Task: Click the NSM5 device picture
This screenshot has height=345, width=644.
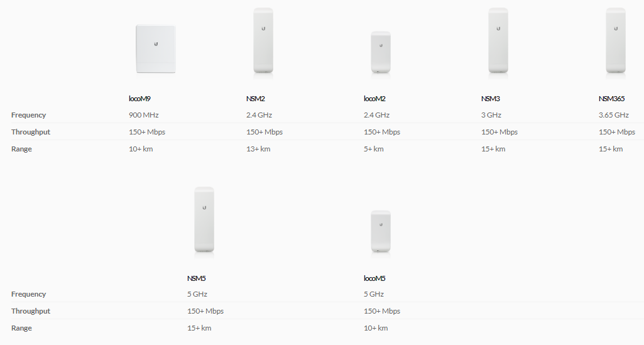Action: coord(204,220)
